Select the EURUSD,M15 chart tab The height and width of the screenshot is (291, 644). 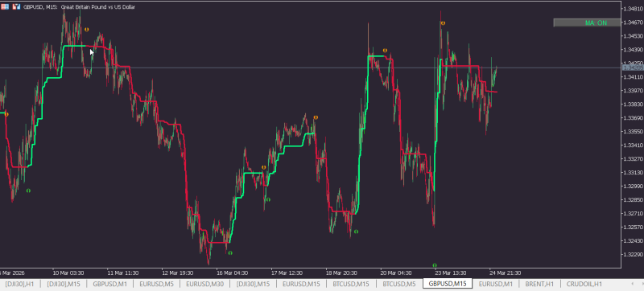pyautogui.click(x=301, y=284)
